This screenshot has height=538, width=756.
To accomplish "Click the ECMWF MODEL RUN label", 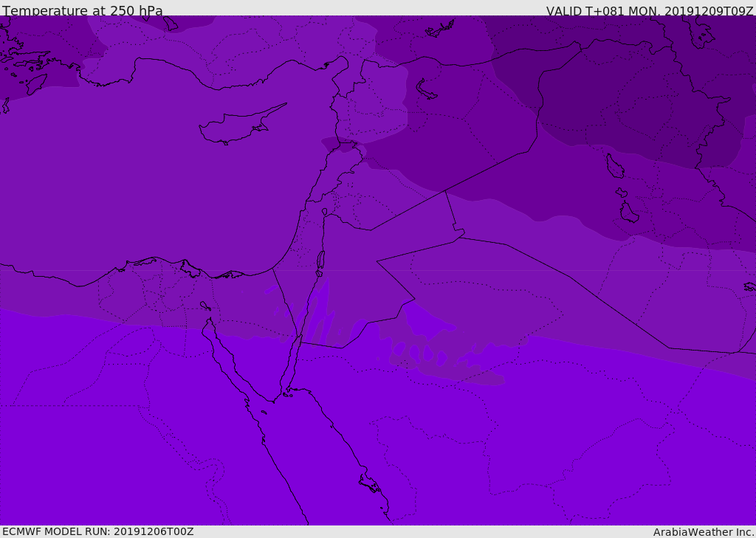I will tap(97, 531).
